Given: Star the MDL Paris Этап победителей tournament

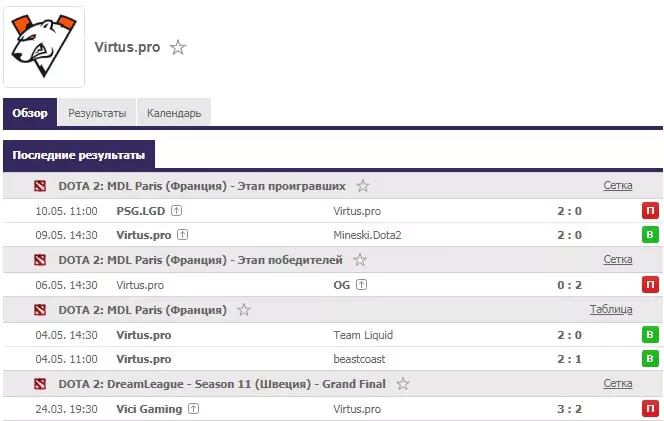Looking at the screenshot, I should (360, 260).
